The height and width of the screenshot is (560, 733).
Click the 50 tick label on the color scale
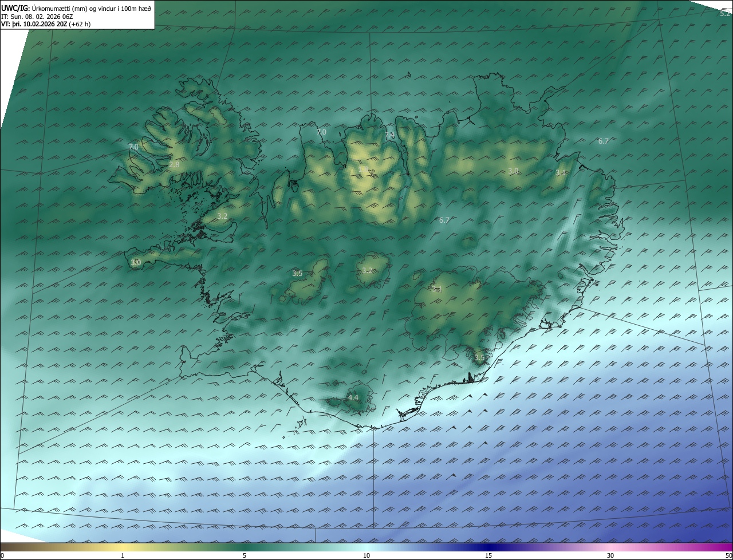pyautogui.click(x=728, y=555)
